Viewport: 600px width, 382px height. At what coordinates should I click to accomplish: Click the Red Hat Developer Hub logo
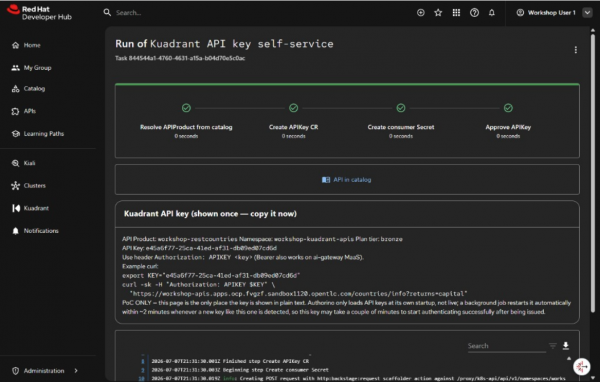pyautogui.click(x=39, y=13)
